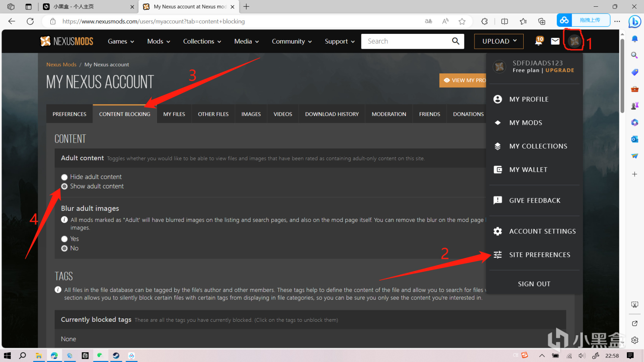Expand the Games dropdown menu
Screen dimensions: 644x362
point(121,41)
